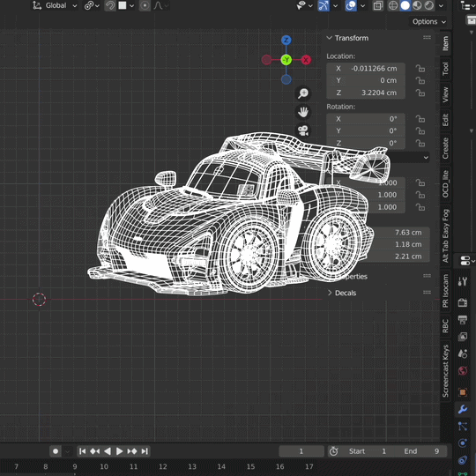The height and width of the screenshot is (476, 476).
Task: Toggle lock on Location X
Action: pos(420,69)
